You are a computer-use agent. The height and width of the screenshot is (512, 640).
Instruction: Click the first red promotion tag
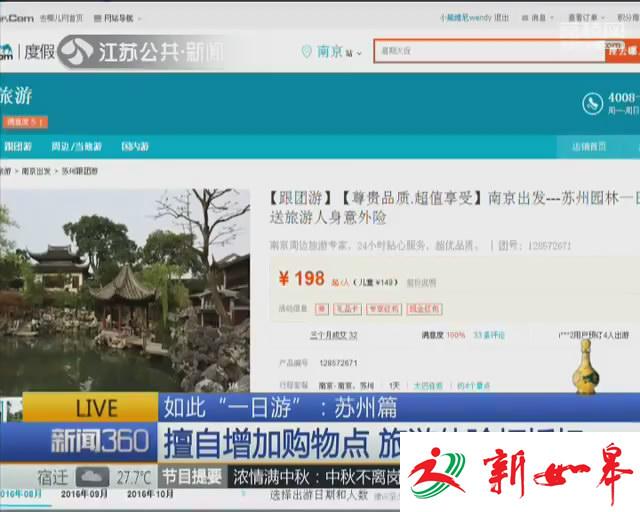(x=322, y=309)
